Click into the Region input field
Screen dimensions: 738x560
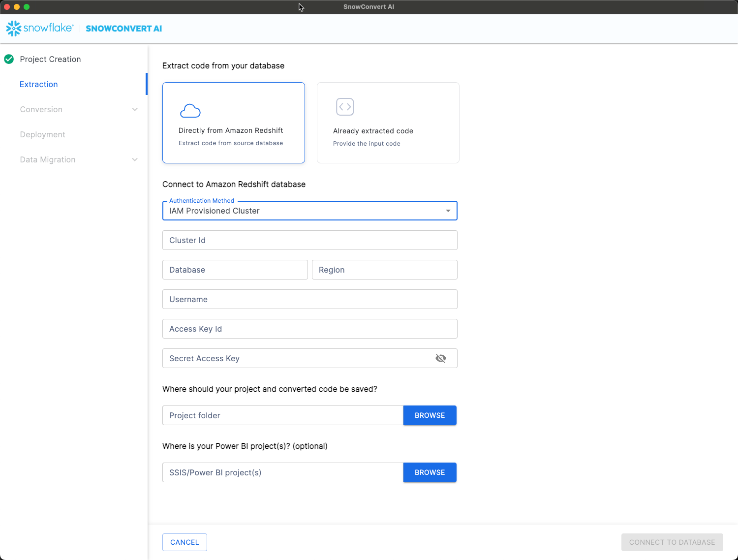[x=384, y=270]
